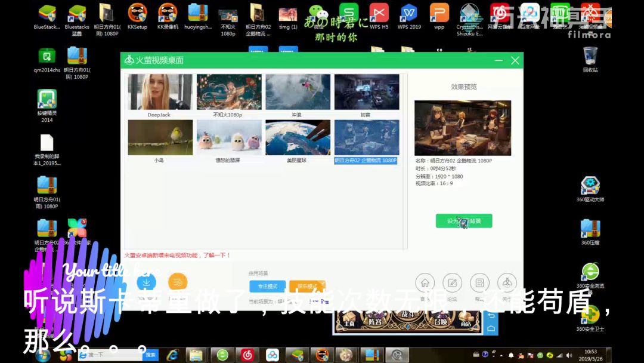644x363 pixels.
Task: Open the Recycle Bin desktop icon
Action: 590,57
